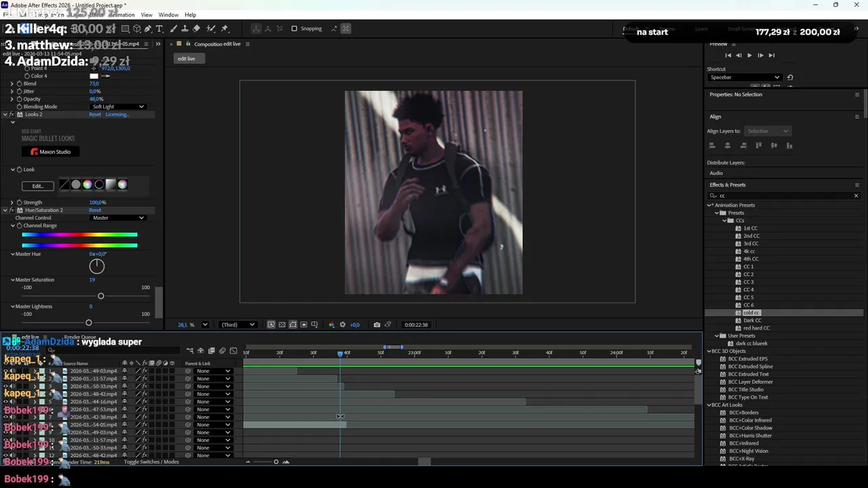Clear the effects search field
The height and width of the screenshot is (488, 868).
(856, 196)
